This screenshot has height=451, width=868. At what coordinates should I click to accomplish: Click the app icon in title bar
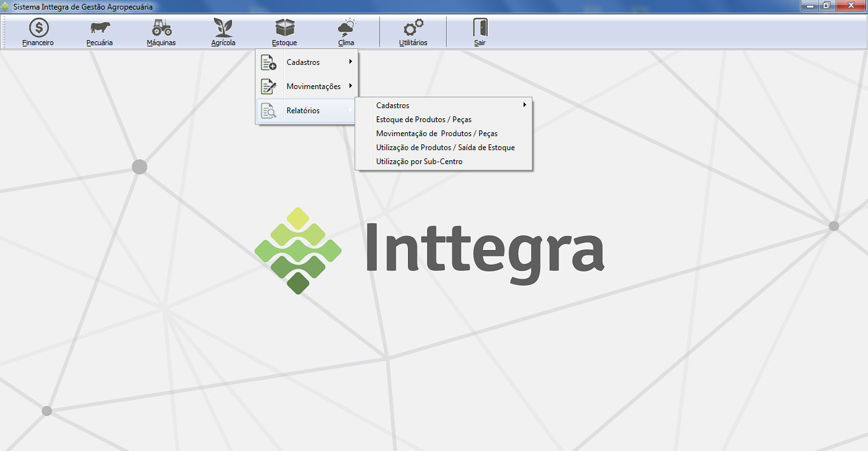coord(6,6)
